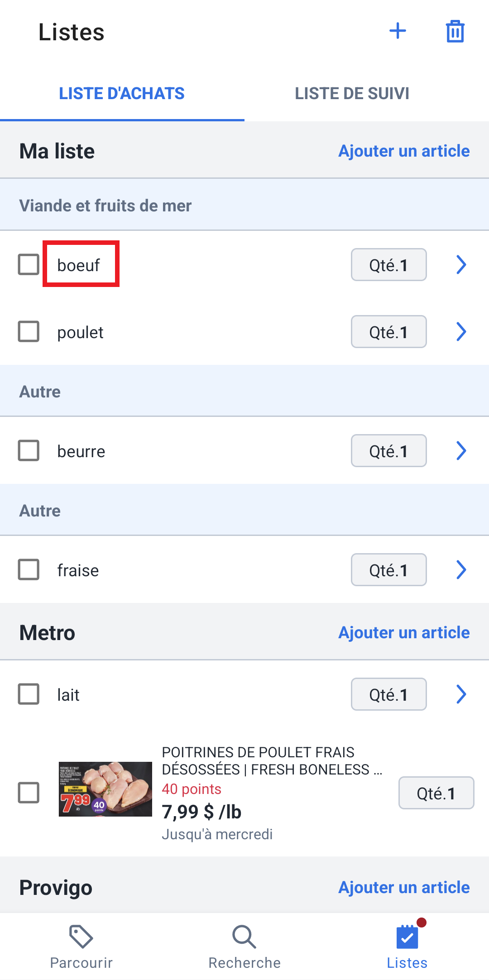Screen dimensions: 489x980
Task: Open lait item chevron arrow
Action: pyautogui.click(x=461, y=694)
